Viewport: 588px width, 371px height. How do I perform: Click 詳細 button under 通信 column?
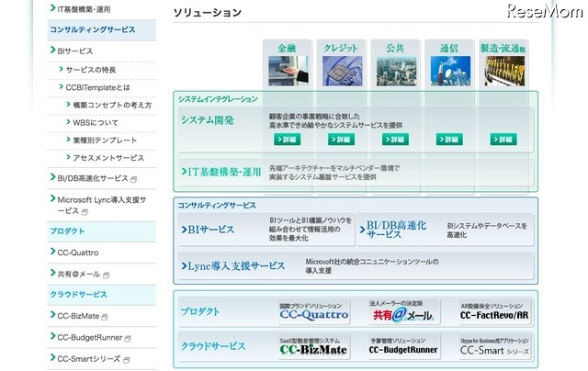(449, 140)
